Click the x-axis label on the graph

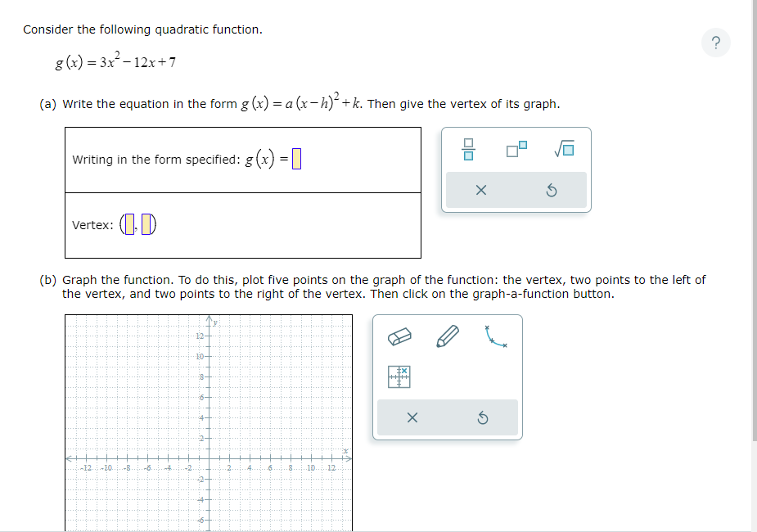[345, 451]
